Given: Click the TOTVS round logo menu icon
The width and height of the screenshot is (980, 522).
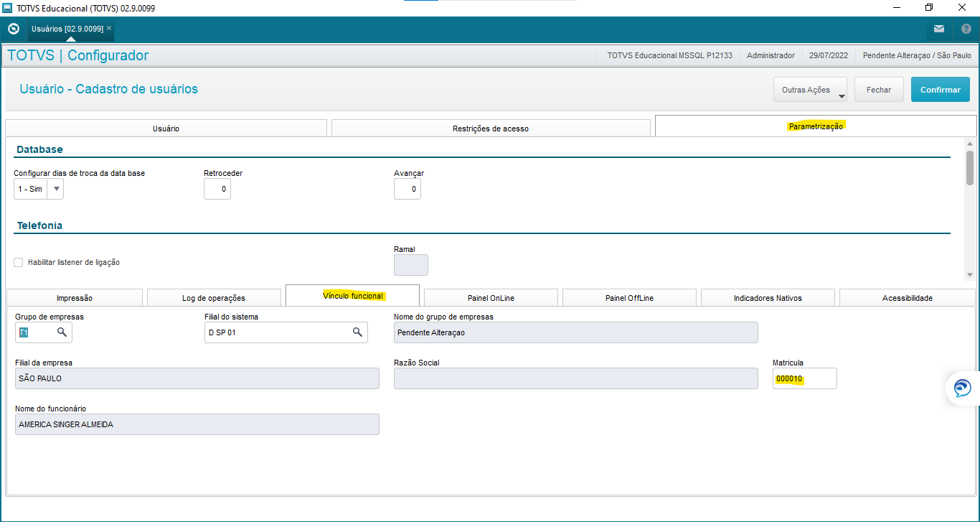Looking at the screenshot, I should click(x=13, y=29).
